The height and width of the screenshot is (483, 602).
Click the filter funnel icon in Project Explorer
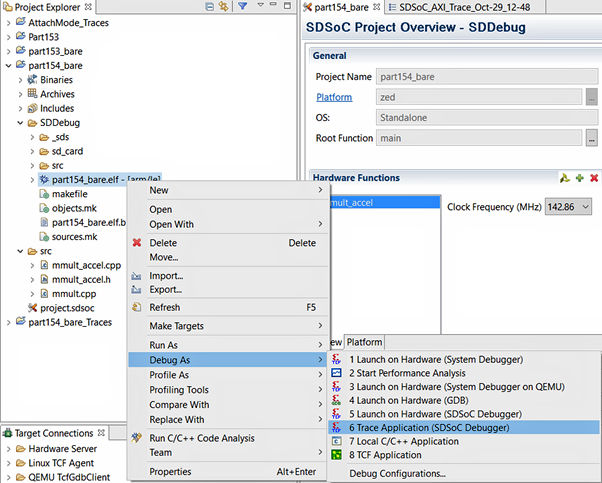coord(243,6)
